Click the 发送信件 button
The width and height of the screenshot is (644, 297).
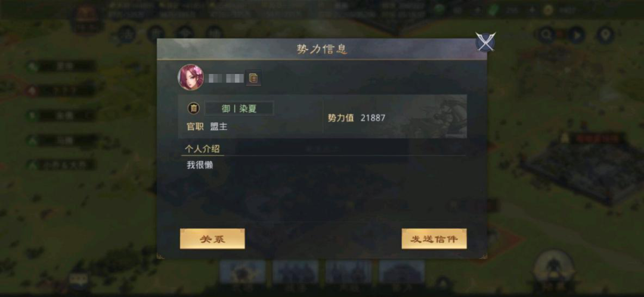434,239
